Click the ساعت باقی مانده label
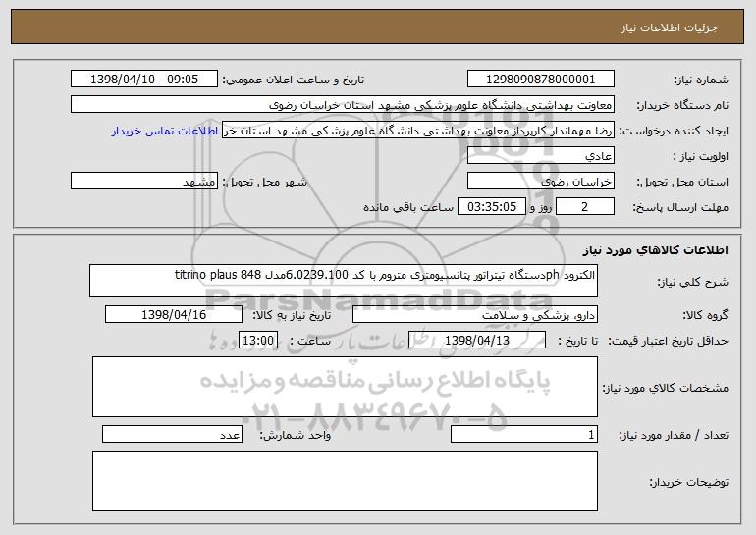Image resolution: width=756 pixels, height=535 pixels. click(408, 207)
